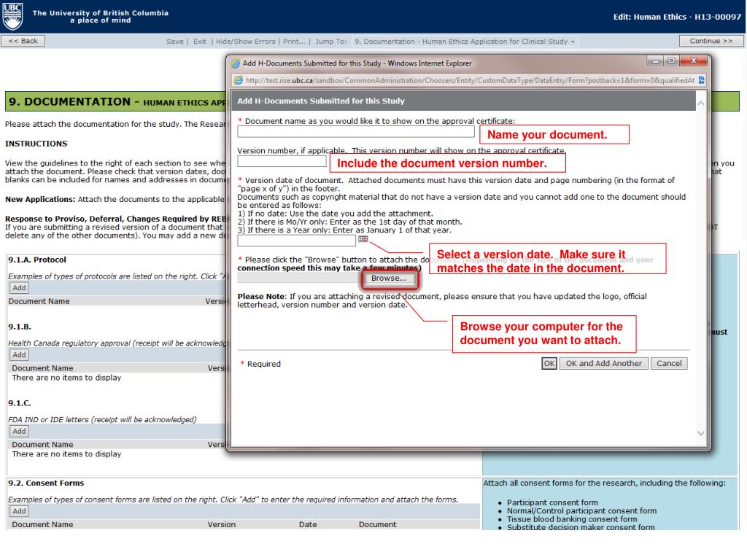Image resolution: width=747 pixels, height=560 pixels.
Task: Click 'Participant consent form' list item
Action: pos(552,502)
